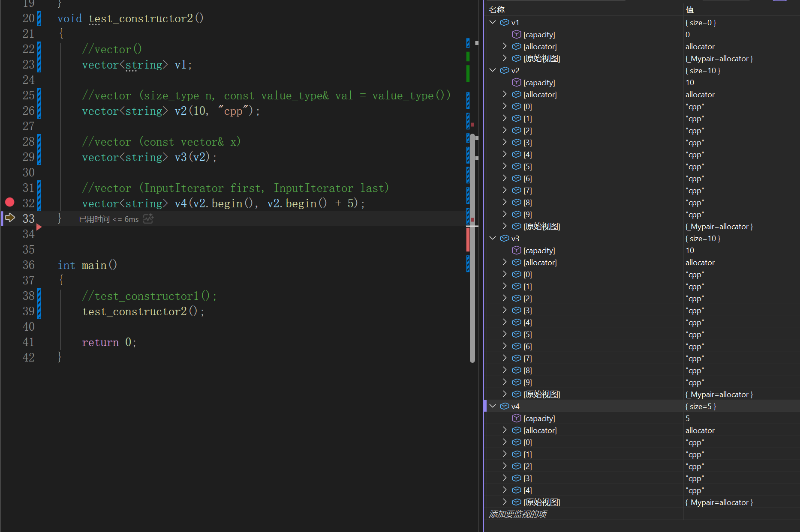Click the icon of v2 element [7]
This screenshot has width=800, height=532.
pyautogui.click(x=517, y=190)
